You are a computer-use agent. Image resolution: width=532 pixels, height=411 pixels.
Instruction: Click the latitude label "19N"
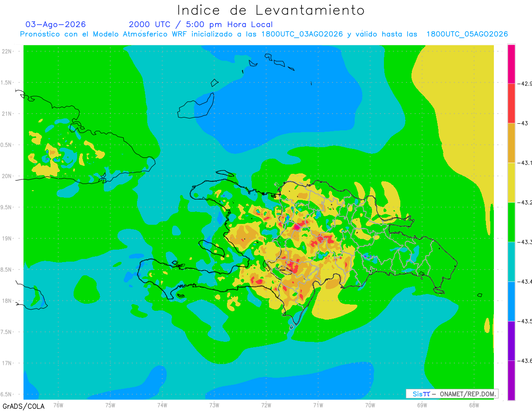tap(8, 239)
